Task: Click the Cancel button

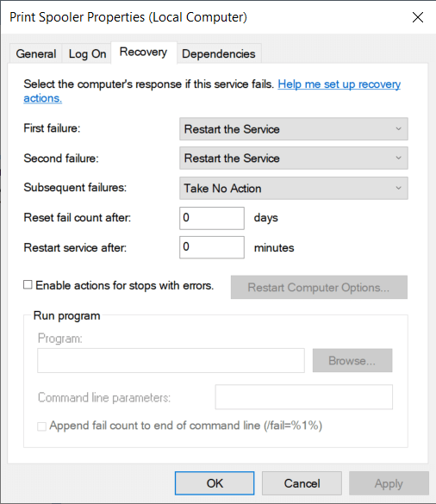Action: pos(302,483)
